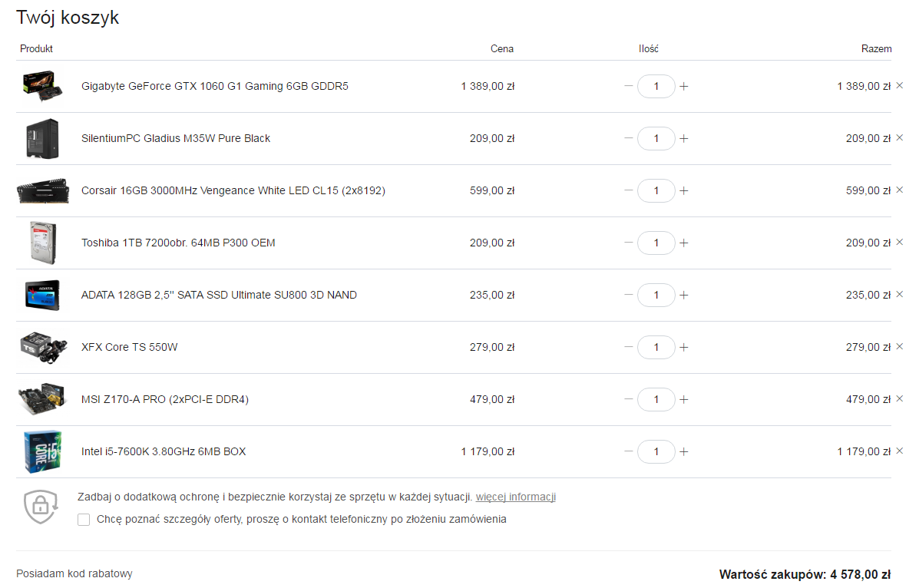Check the phone contact offer details checkbox
Screen dimensions: 919x588
pos(84,520)
